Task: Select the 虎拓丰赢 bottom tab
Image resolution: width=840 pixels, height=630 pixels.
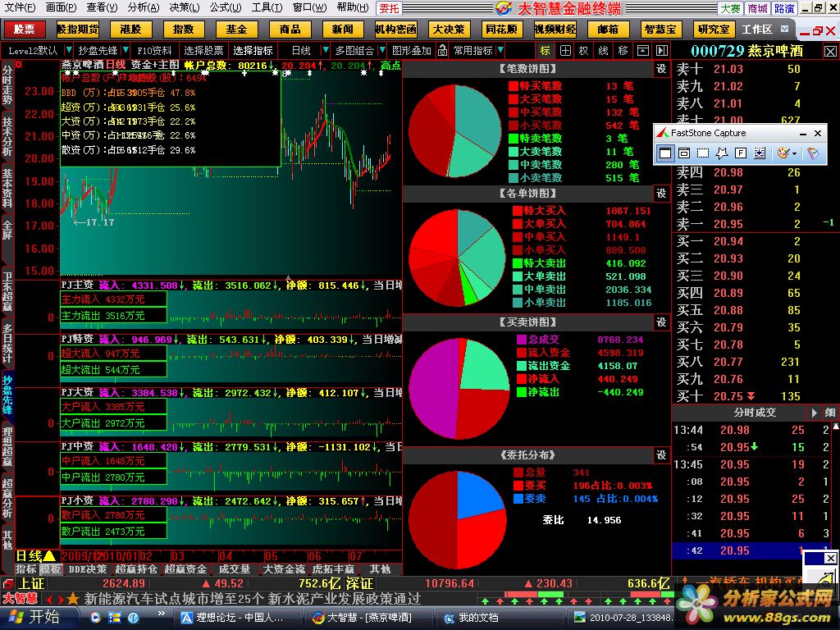Action: [333, 569]
